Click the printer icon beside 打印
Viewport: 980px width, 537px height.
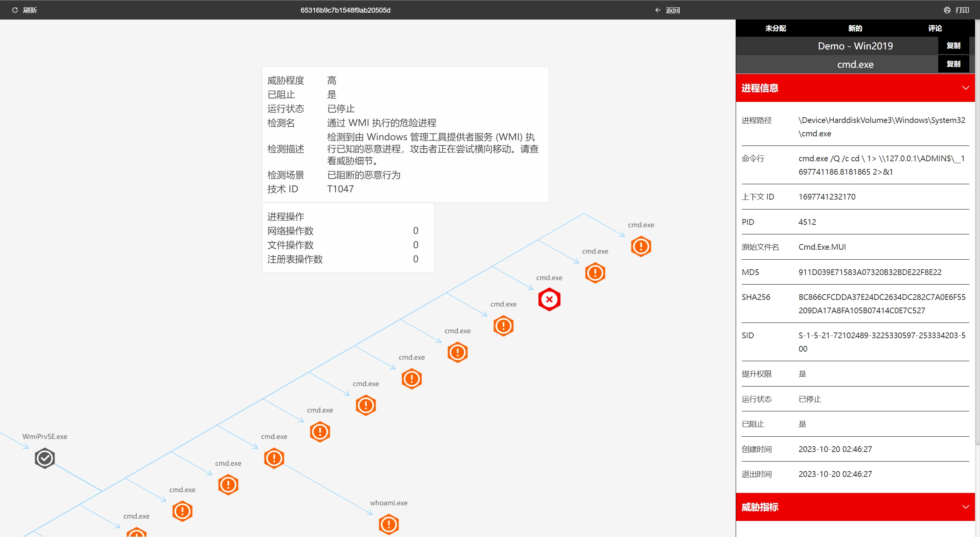click(x=947, y=10)
